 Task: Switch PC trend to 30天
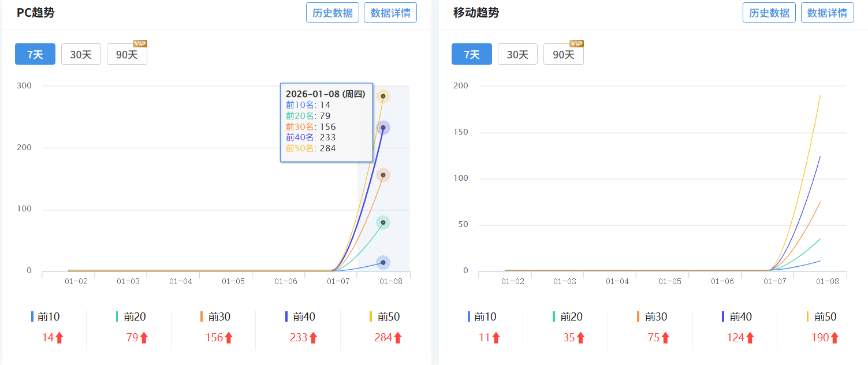[81, 54]
